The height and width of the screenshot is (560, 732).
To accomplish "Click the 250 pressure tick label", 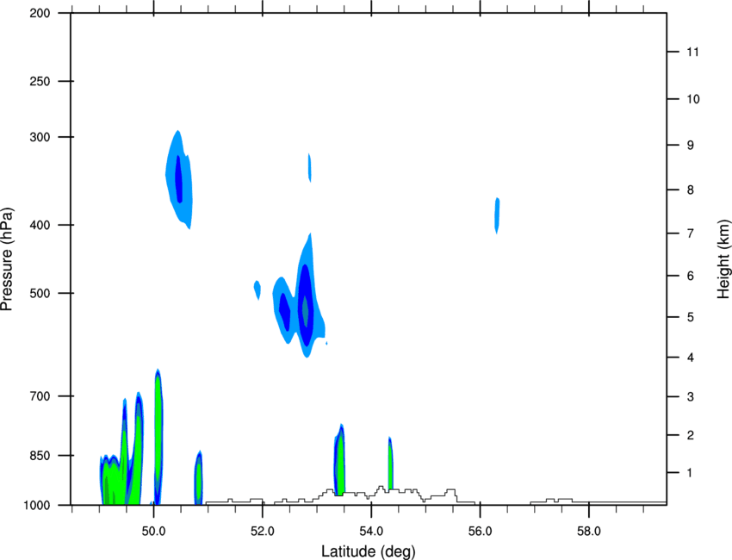I will point(40,82).
